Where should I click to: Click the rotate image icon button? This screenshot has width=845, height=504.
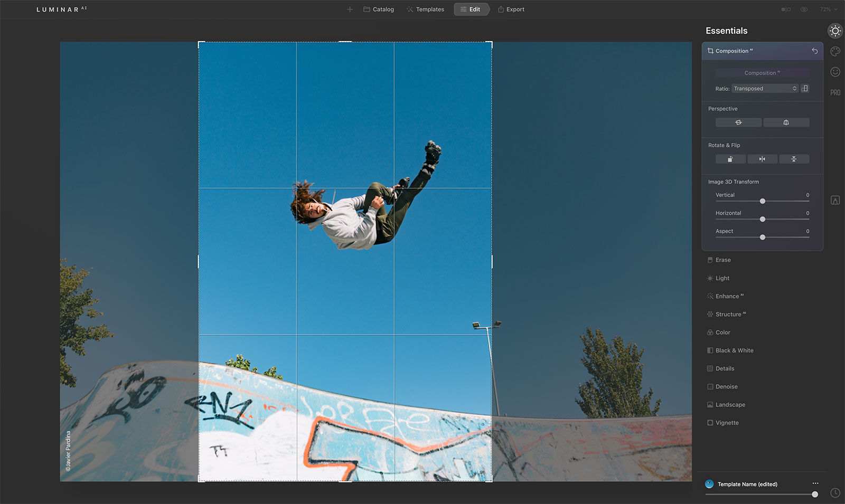click(730, 159)
